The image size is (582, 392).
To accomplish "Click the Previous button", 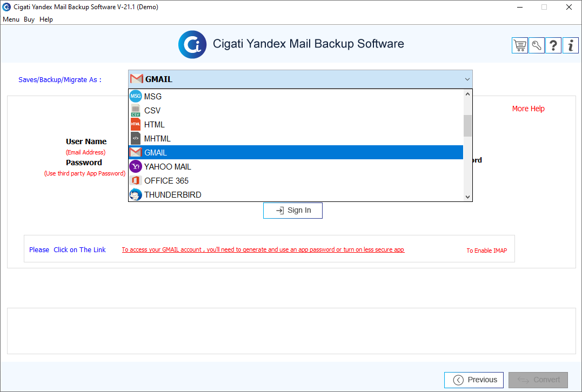I will click(x=474, y=380).
